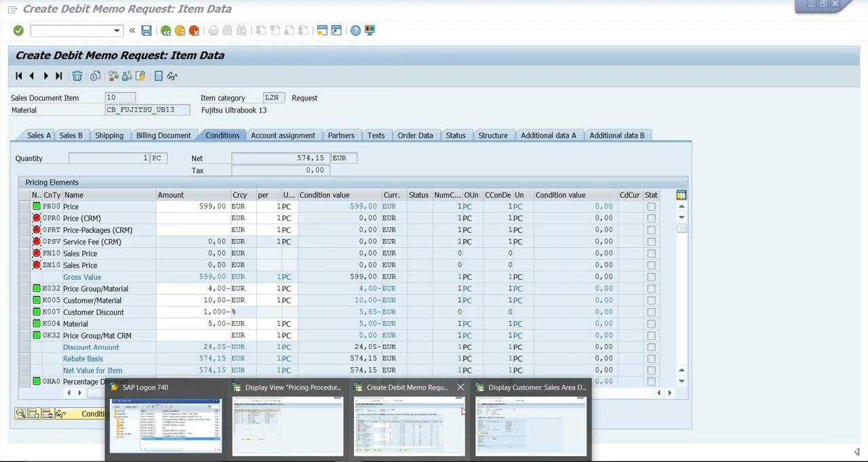Open the Texts tab
The image size is (868, 462).
tap(376, 135)
